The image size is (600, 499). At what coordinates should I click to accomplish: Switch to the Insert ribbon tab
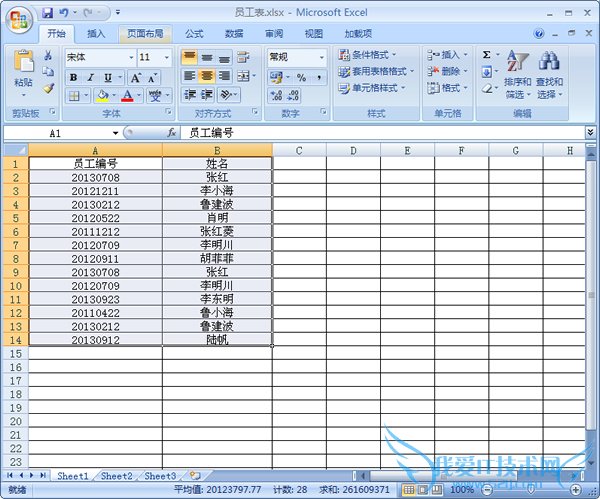(96, 34)
